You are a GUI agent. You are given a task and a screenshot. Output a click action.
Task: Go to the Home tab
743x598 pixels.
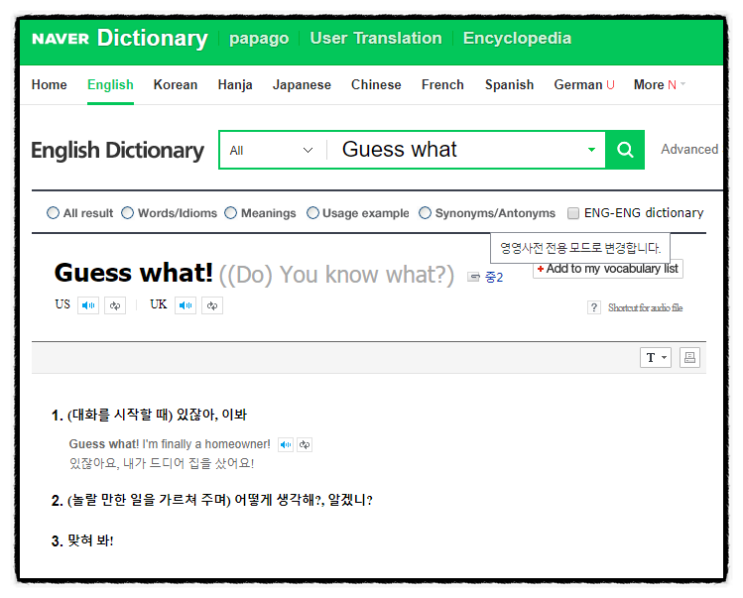[49, 85]
